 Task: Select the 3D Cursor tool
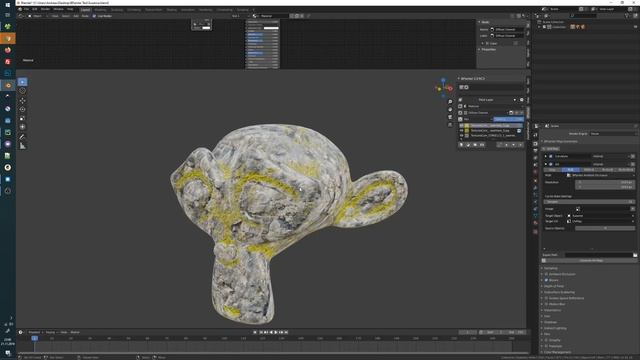click(x=22, y=91)
